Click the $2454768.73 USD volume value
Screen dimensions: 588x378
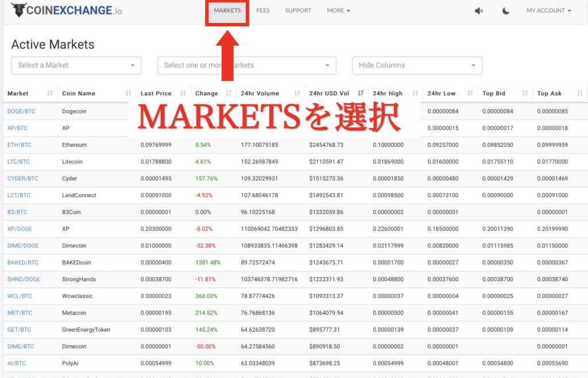[x=326, y=145]
